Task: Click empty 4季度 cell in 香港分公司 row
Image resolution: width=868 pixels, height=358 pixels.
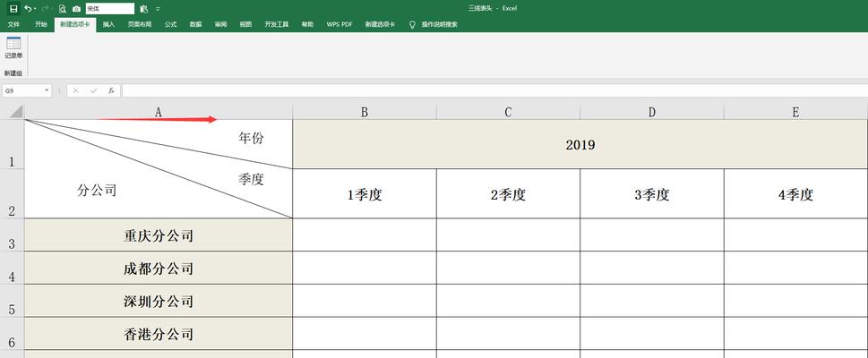Action: click(796, 333)
